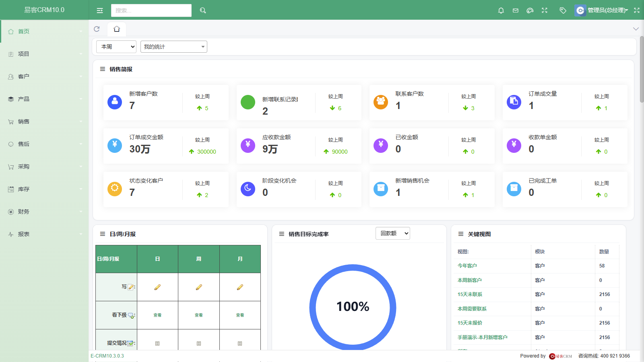Click the 订单成交量 document icon
The width and height of the screenshot is (644, 362).
point(514,102)
